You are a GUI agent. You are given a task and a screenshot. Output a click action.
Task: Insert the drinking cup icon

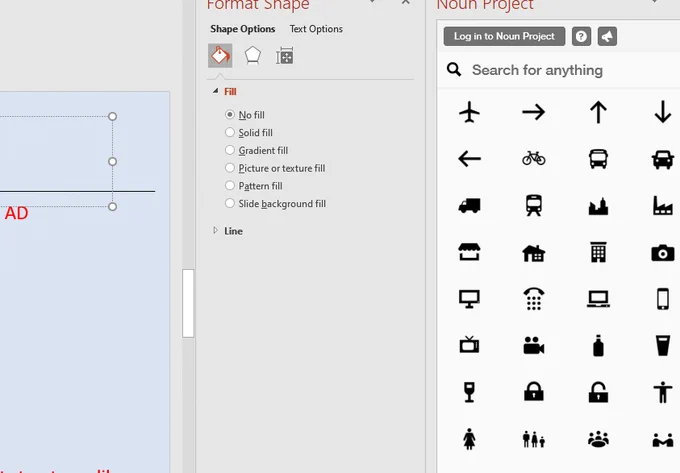tap(663, 346)
